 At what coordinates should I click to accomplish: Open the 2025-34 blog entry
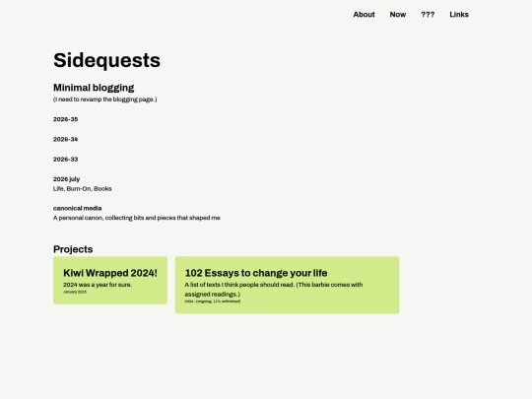65,139
